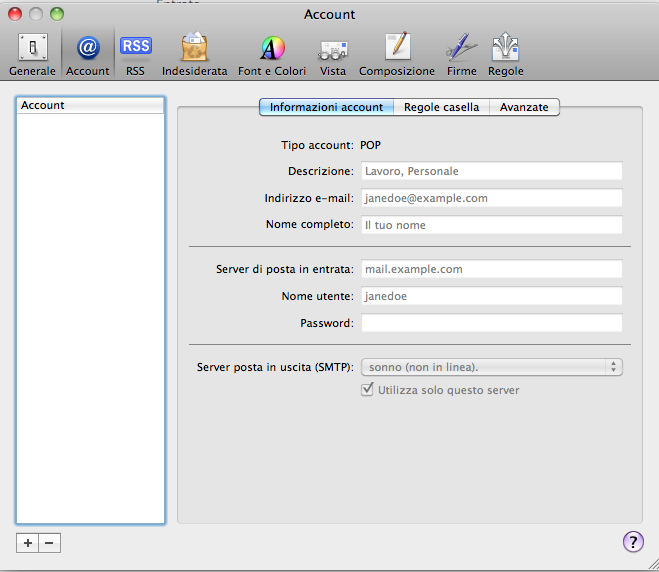This screenshot has height=572, width=659.
Task: Toggle 'Utilizza solo questo server' checkbox
Action: point(367,390)
